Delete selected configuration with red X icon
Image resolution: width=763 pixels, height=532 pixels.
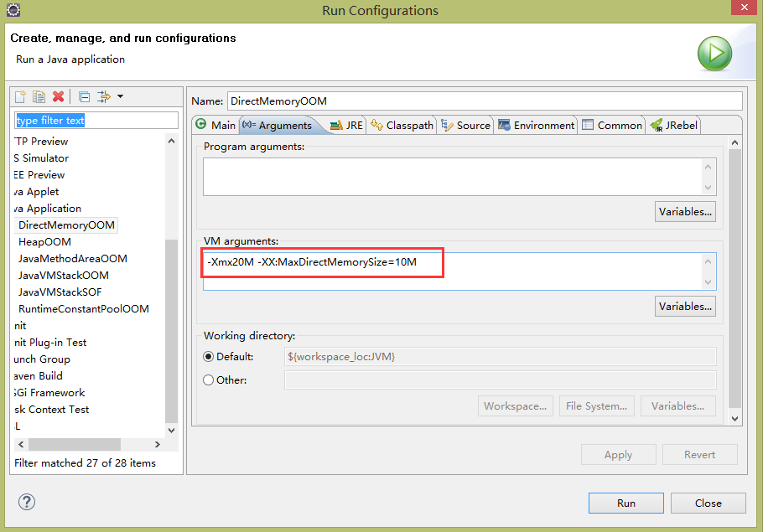point(59,96)
